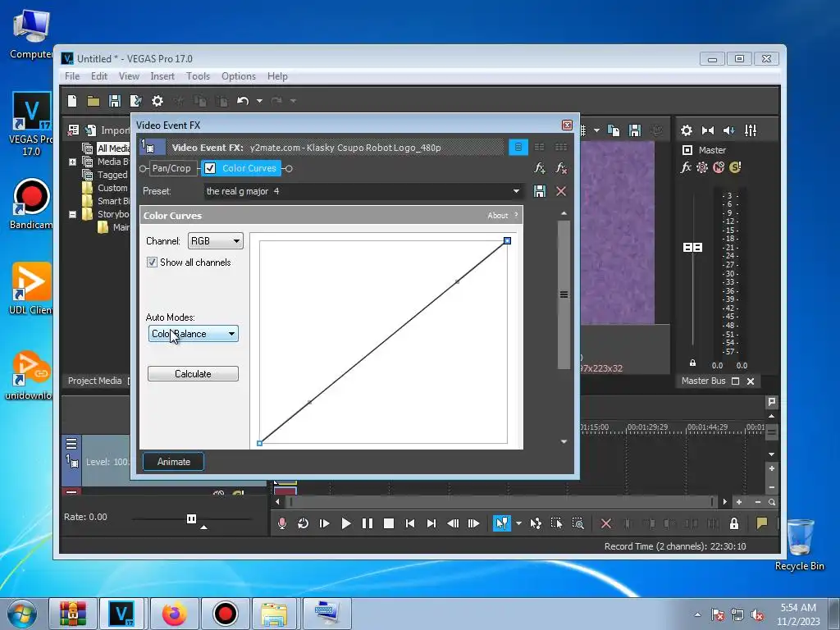Viewport: 840px width, 630px height.
Task: Open project Properties gear icon
Action: pos(157,101)
